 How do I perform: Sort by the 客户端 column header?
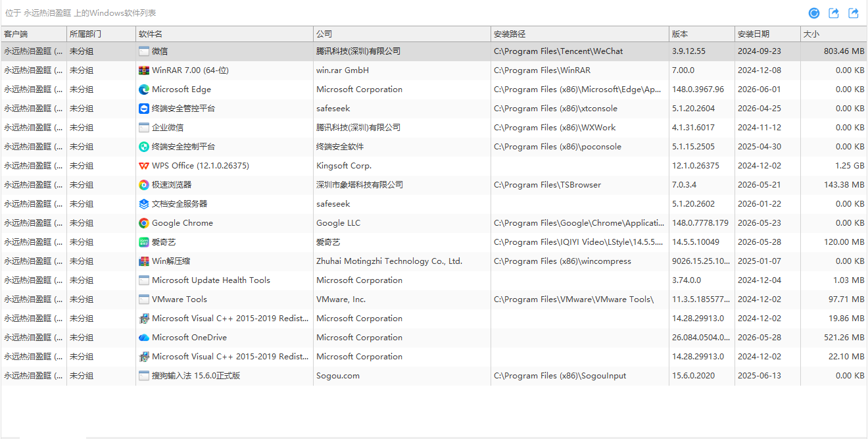(34, 34)
